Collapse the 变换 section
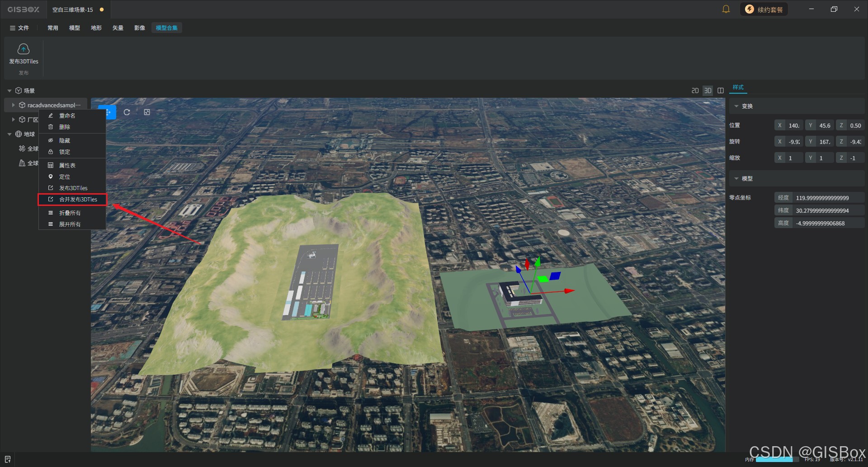The image size is (868, 467). coord(736,106)
